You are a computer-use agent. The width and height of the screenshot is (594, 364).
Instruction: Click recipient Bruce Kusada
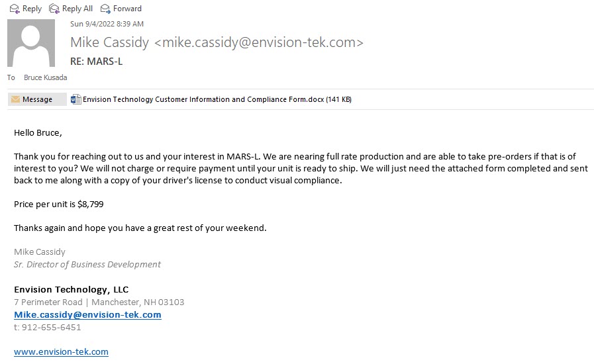coord(45,77)
